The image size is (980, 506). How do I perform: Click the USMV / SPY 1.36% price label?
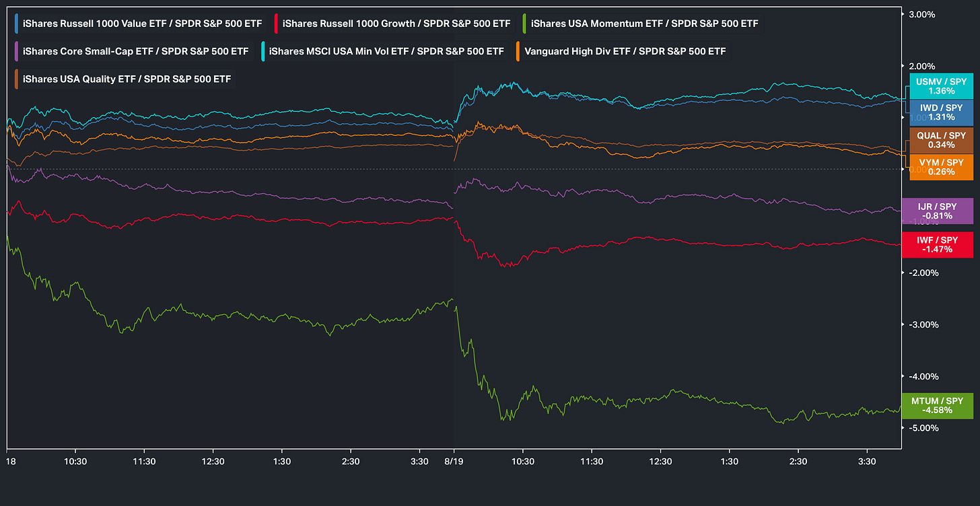pyautogui.click(x=941, y=85)
